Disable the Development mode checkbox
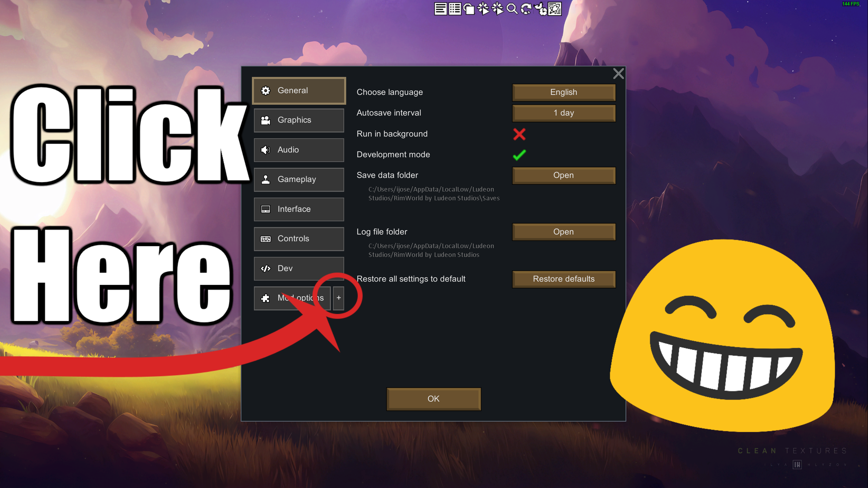The width and height of the screenshot is (868, 488). pyautogui.click(x=519, y=155)
